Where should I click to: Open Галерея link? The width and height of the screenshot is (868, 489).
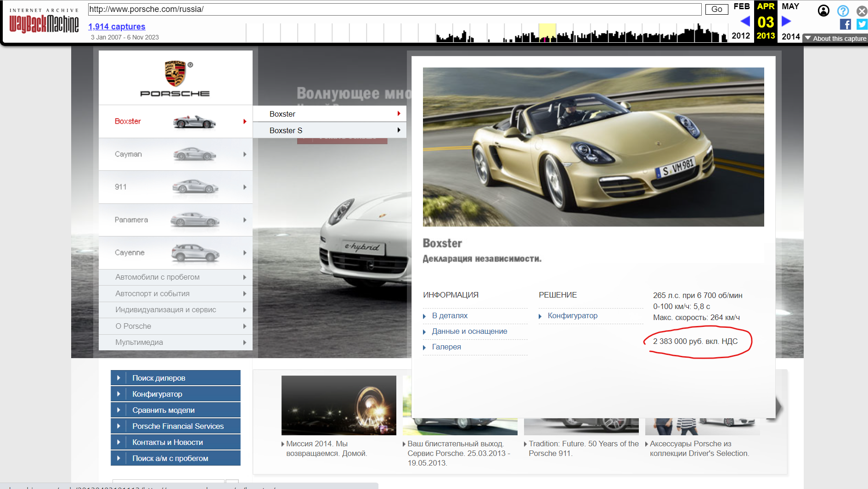[446, 347]
